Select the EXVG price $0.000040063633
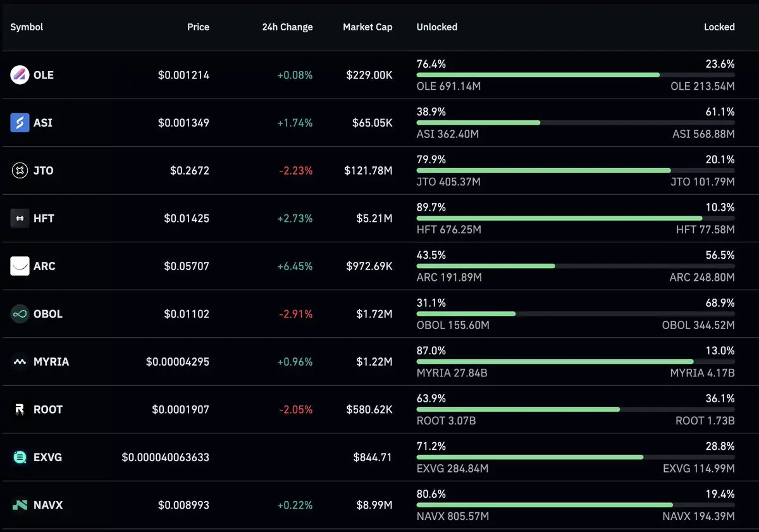This screenshot has height=532, width=759. pos(165,457)
